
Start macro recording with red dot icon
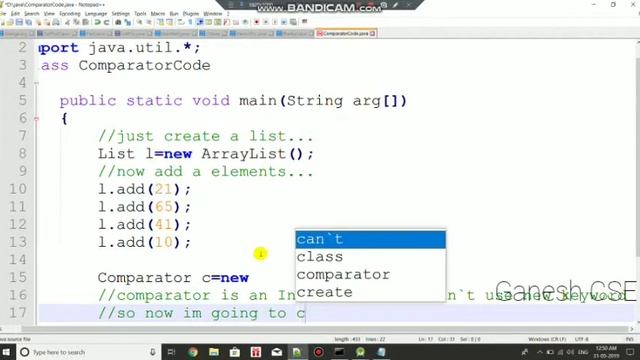click(x=257, y=22)
